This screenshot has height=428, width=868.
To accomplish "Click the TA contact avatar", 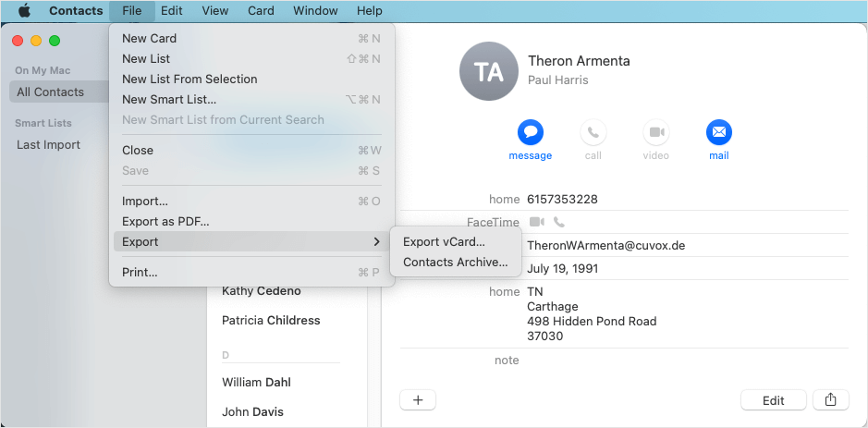I will (489, 71).
